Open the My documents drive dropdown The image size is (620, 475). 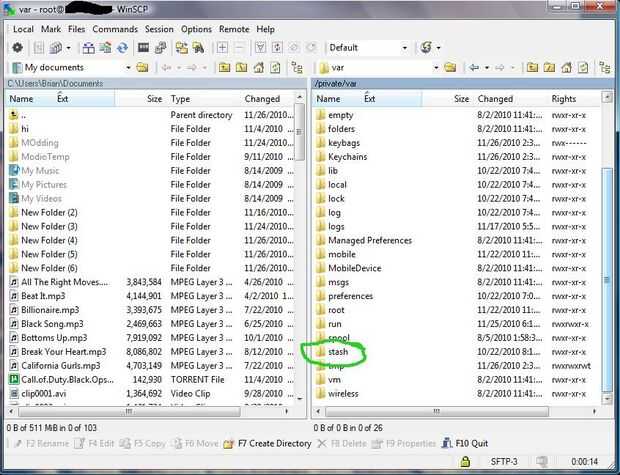click(128, 68)
